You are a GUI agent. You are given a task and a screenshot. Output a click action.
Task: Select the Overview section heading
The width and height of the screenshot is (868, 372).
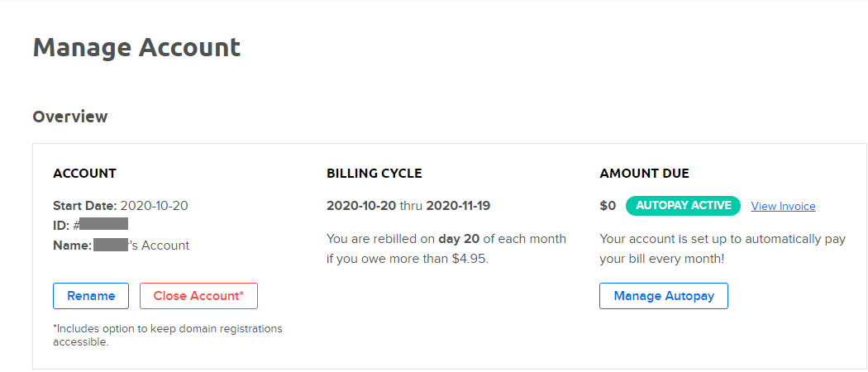coord(70,117)
